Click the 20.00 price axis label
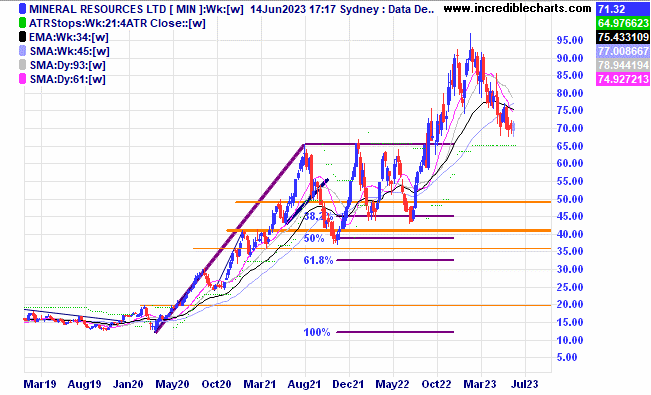 [570, 304]
